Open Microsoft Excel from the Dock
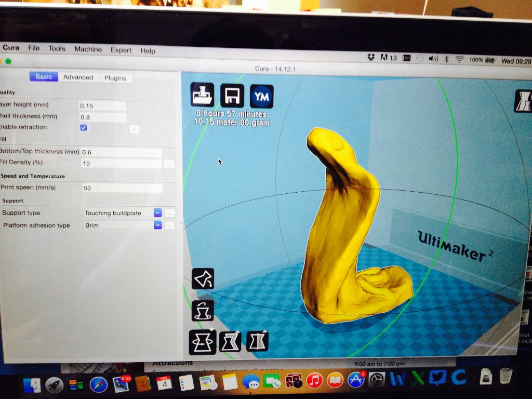532x399 pixels. 417,378
